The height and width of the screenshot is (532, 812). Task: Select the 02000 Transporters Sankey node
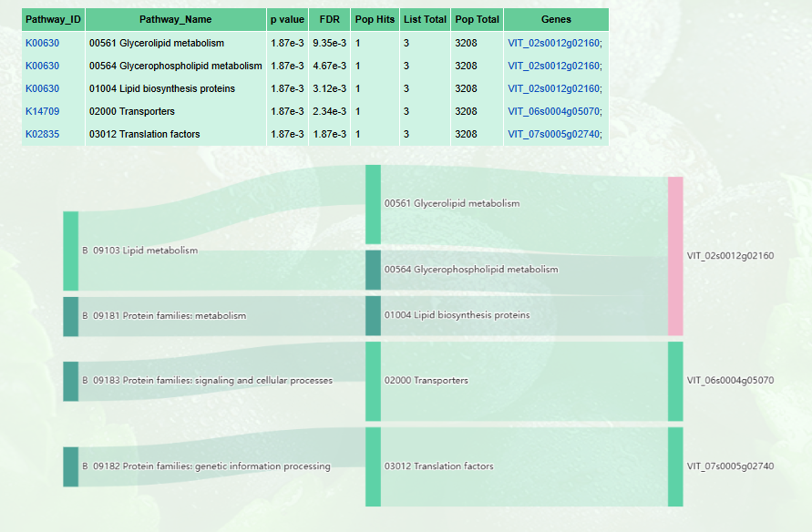click(373, 381)
